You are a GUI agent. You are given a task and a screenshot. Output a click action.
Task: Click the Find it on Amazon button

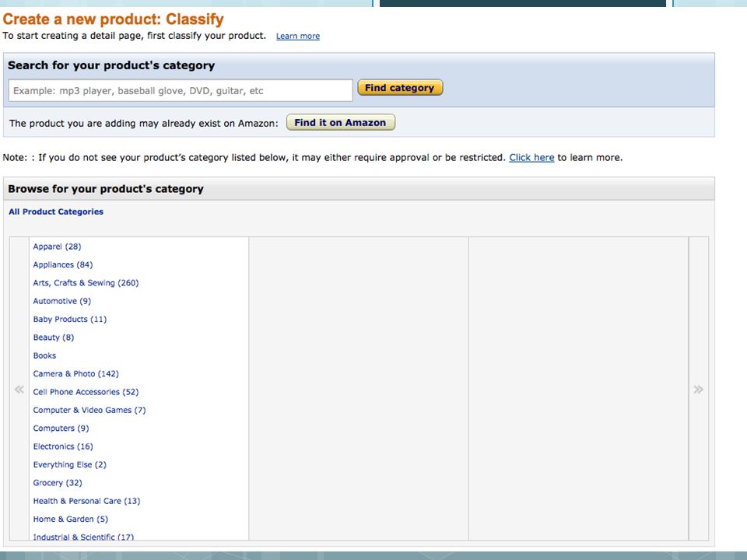[x=340, y=122]
